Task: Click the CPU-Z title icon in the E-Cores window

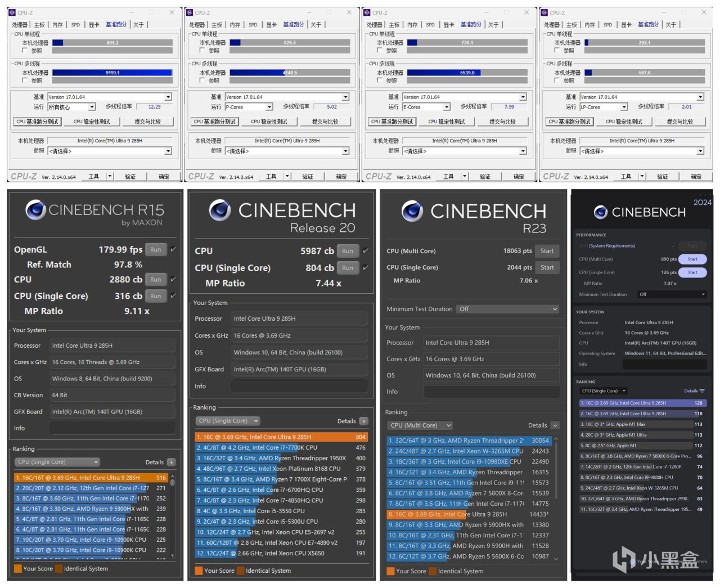Action: pyautogui.click(x=367, y=12)
